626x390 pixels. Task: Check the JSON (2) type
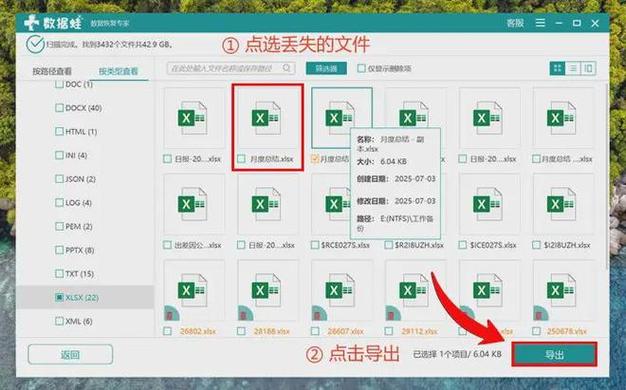(x=59, y=179)
